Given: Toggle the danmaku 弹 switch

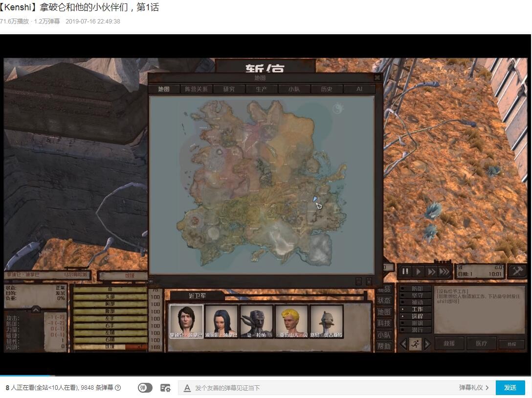Looking at the screenshot, I should [x=145, y=387].
